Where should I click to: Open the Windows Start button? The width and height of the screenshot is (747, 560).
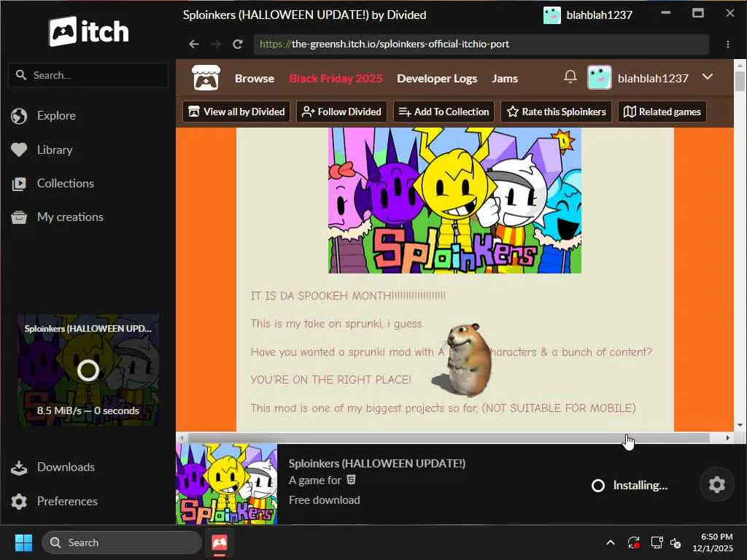tap(23, 542)
